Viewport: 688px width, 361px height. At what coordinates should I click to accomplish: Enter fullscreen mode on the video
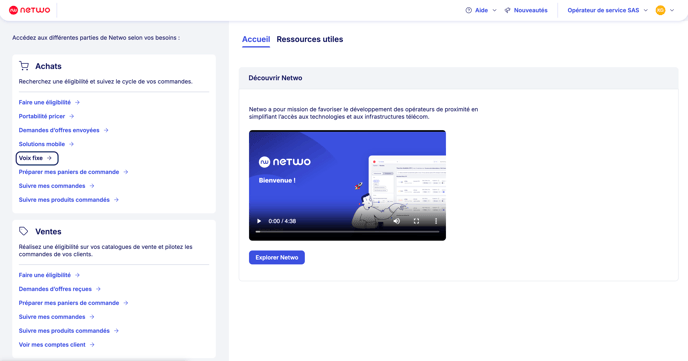click(x=416, y=221)
